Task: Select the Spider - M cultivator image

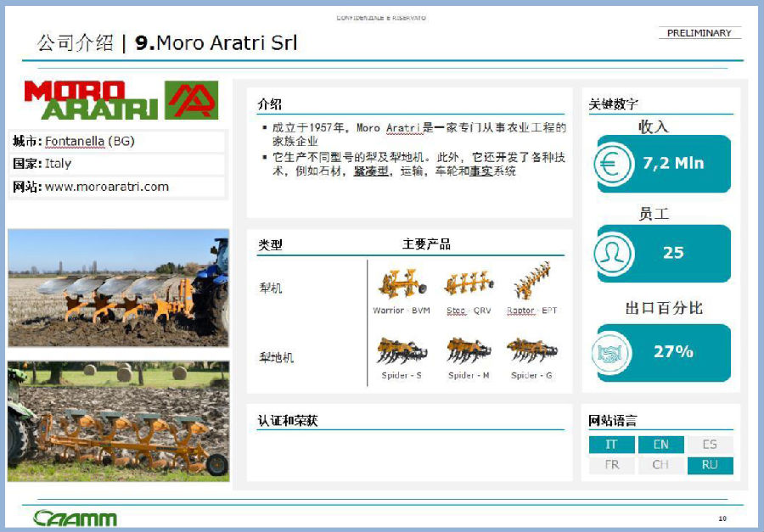Action: coord(469,350)
